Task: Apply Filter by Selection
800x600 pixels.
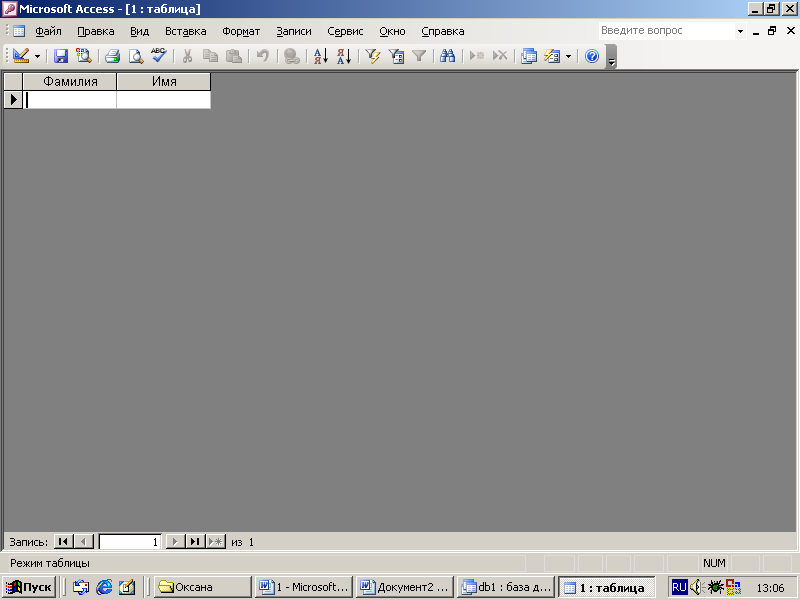Action: pyautogui.click(x=373, y=56)
